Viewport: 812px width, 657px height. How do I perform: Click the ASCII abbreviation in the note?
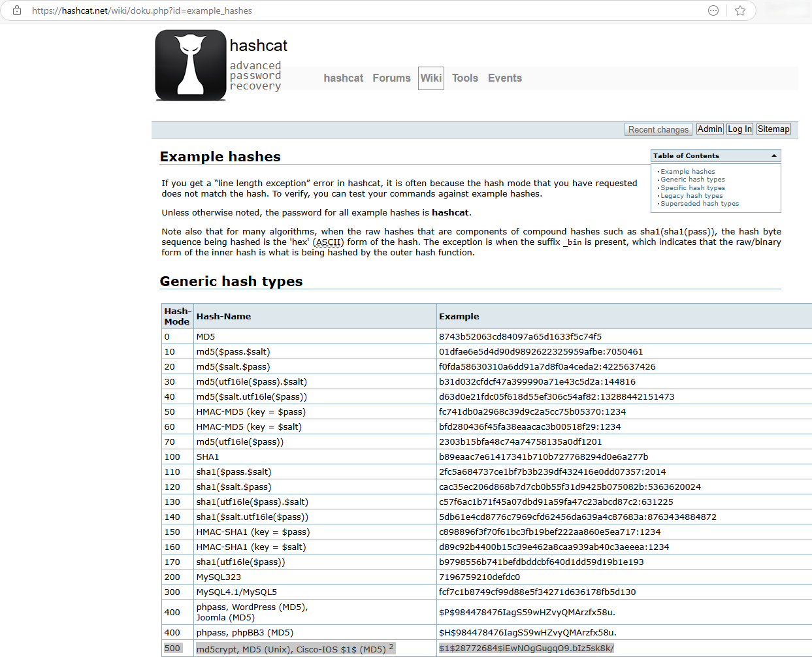[x=329, y=242]
